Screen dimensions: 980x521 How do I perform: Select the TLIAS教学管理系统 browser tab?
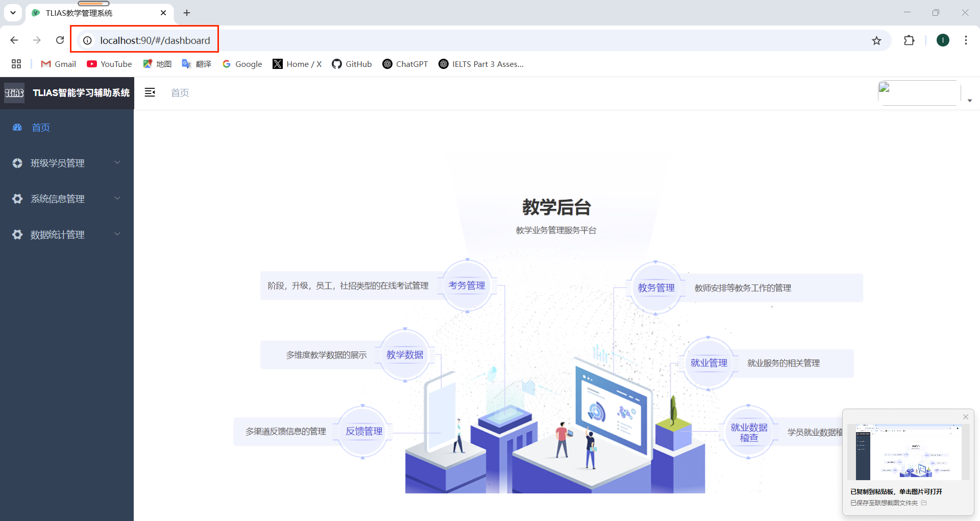click(x=100, y=13)
